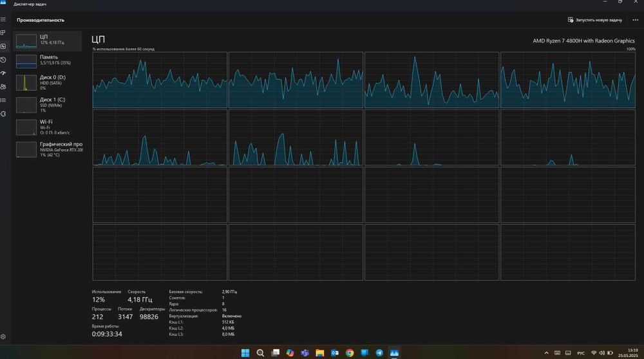The height and width of the screenshot is (359, 644).
Task: Select the ЦП performance item
Action: tap(48, 41)
